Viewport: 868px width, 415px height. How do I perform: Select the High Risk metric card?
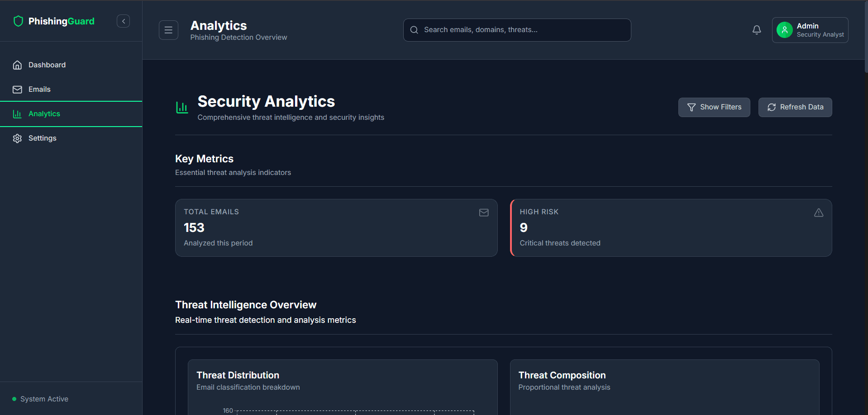[x=671, y=228]
